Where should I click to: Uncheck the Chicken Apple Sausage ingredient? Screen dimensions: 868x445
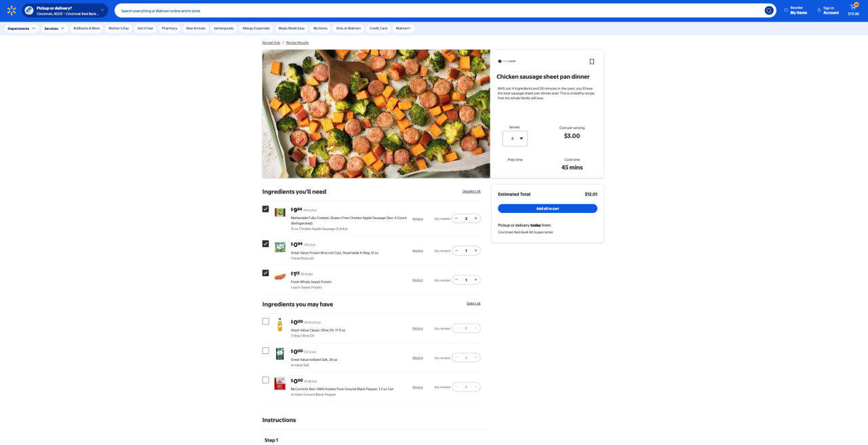tap(266, 209)
